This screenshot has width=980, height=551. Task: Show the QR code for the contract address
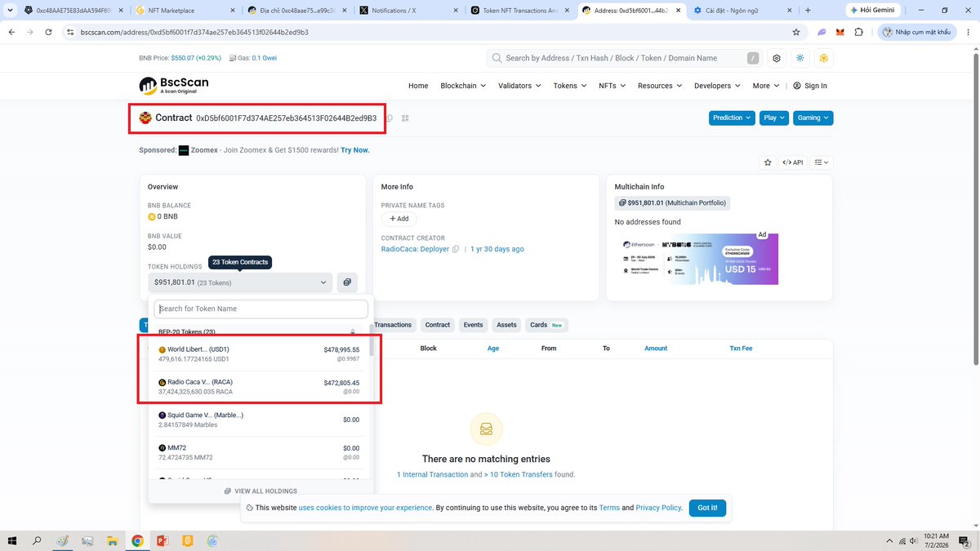pos(405,118)
